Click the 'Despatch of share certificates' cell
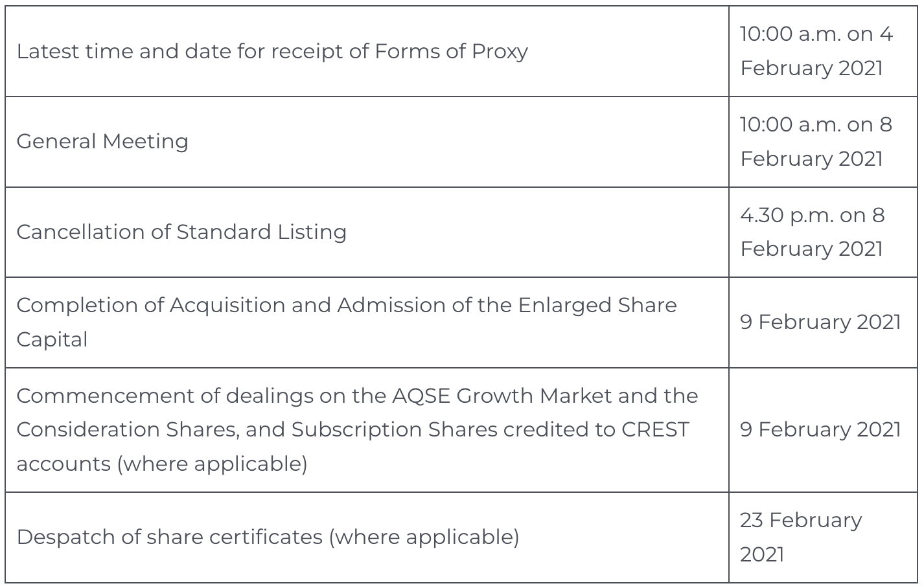Viewport: 924px width, 588px height. point(268,537)
